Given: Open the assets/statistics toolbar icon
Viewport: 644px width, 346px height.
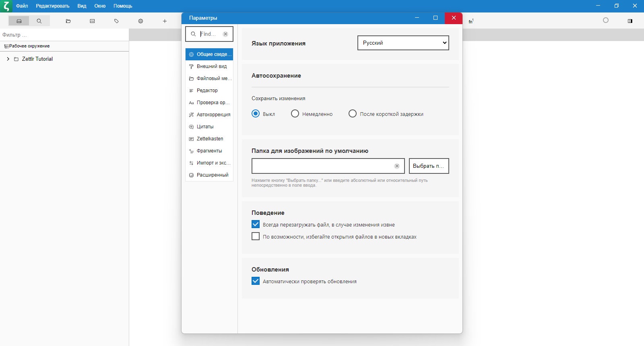Looking at the screenshot, I should pos(92,21).
